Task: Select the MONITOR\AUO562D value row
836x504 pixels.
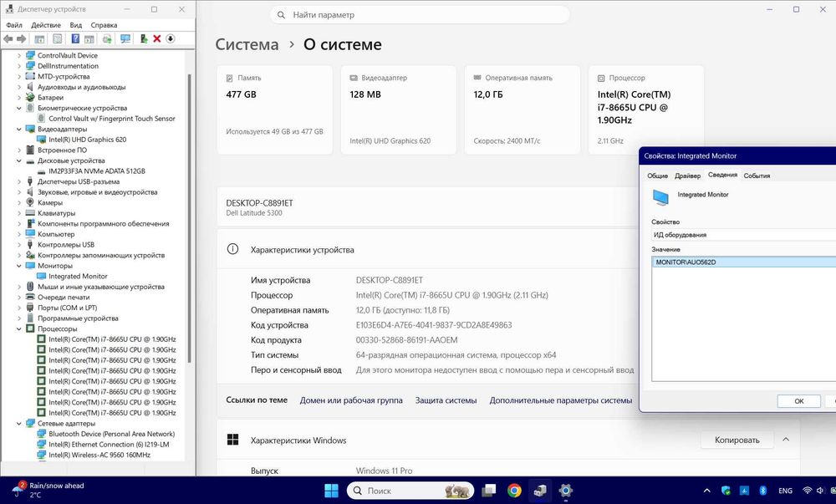Action: 744,262
